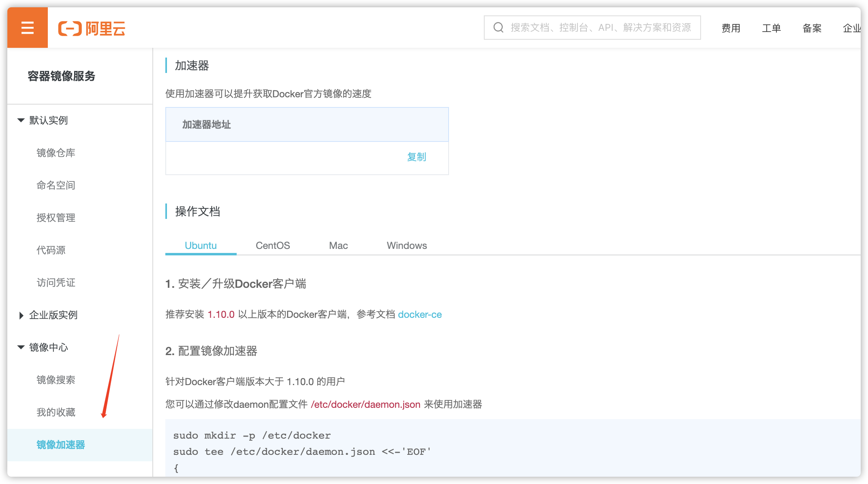Image resolution: width=868 pixels, height=484 pixels.
Task: Switch to the Ubuntu tab
Action: point(201,245)
